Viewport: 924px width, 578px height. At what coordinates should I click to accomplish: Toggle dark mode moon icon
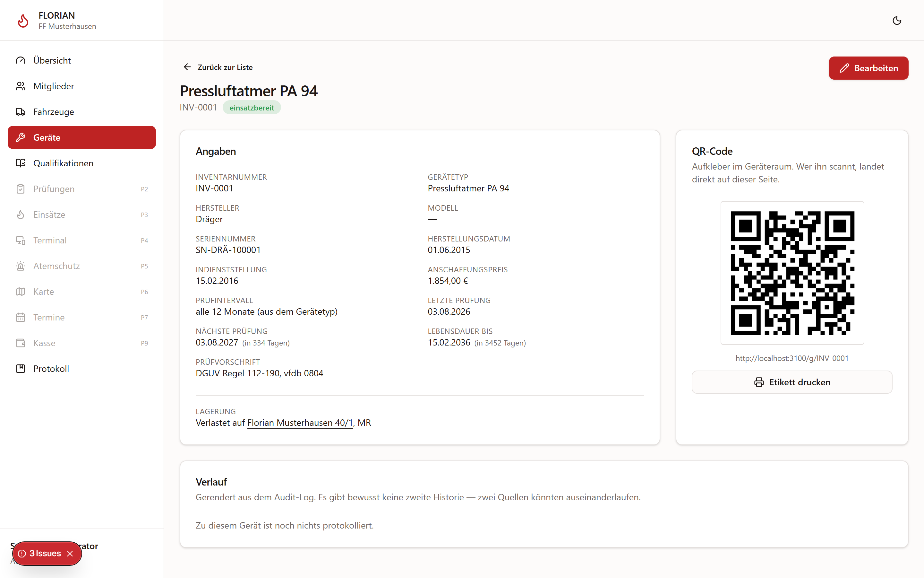coord(897,21)
